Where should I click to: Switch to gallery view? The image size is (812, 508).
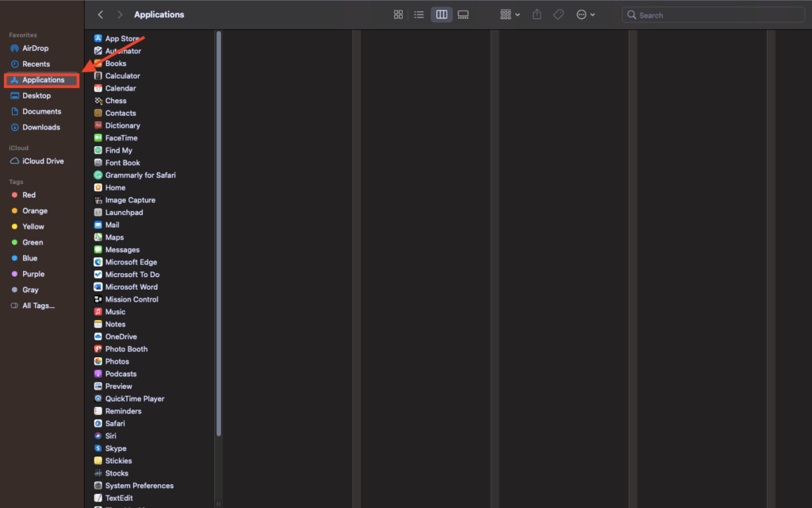(x=463, y=14)
